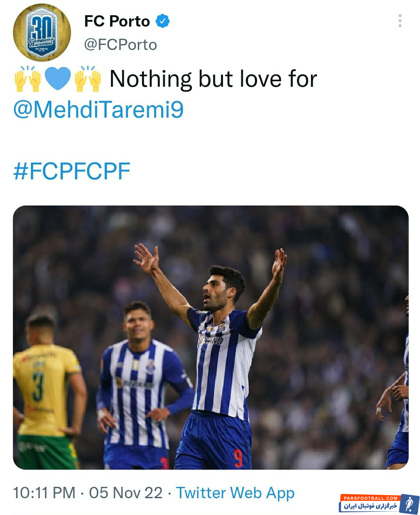This screenshot has height=515, width=420.
Task: Click the second raised hands emoji
Action: 88,79
